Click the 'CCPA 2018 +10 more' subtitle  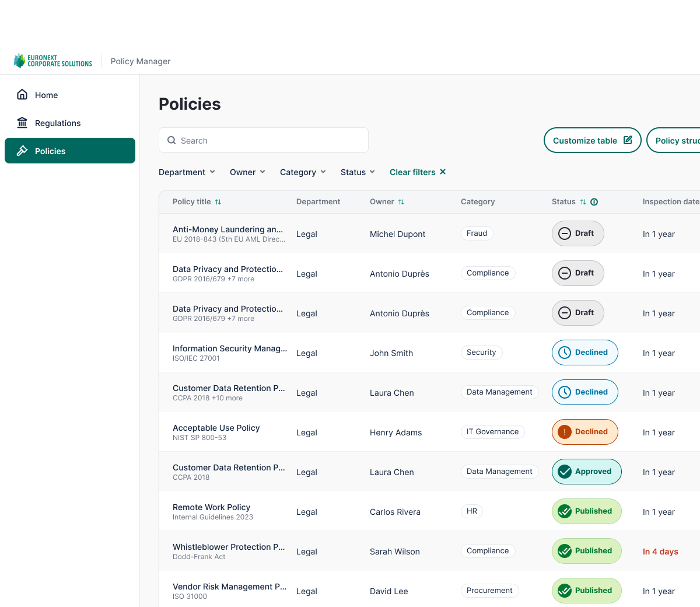(208, 398)
